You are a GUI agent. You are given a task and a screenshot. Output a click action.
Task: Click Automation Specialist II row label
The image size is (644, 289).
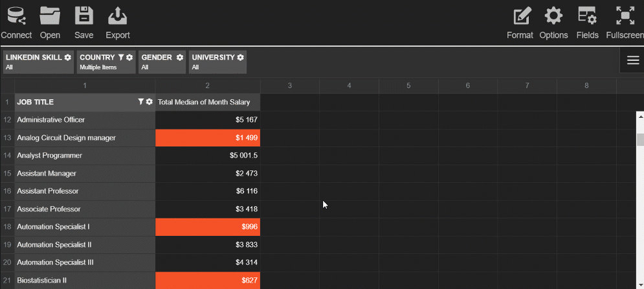(85, 244)
